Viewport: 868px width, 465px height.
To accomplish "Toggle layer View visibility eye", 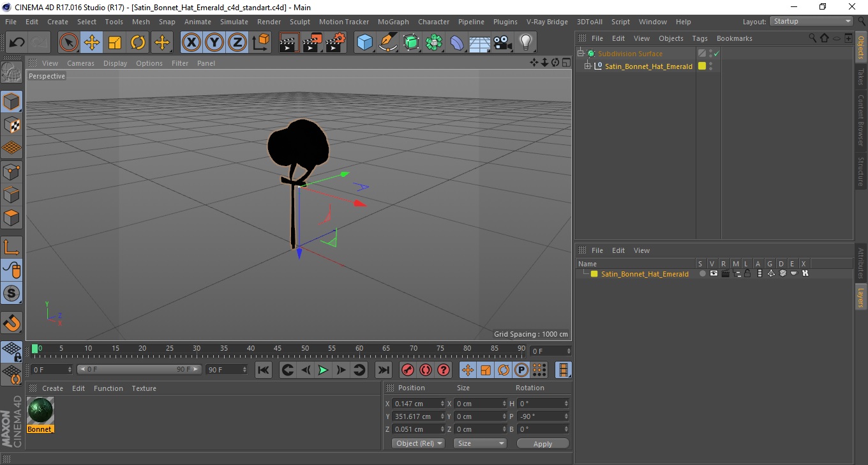I will tap(714, 273).
